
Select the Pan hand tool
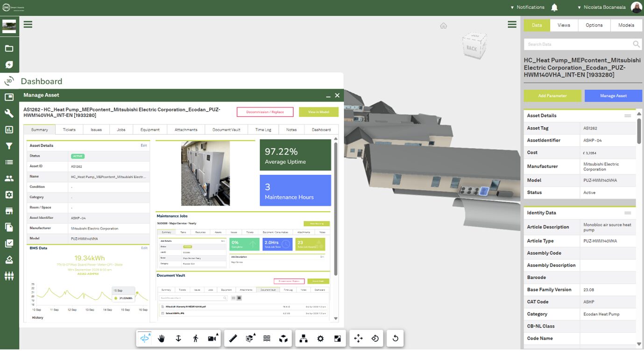click(161, 338)
